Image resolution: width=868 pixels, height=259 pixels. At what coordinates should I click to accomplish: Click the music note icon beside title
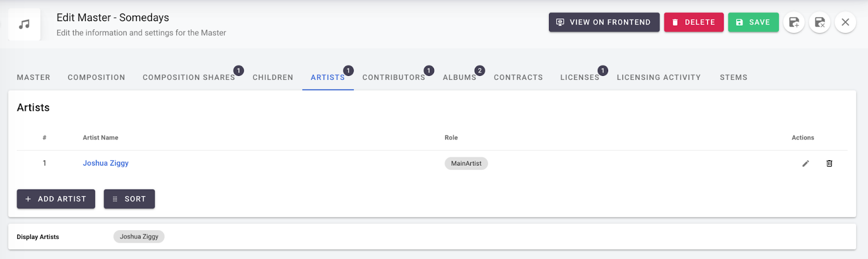click(24, 24)
